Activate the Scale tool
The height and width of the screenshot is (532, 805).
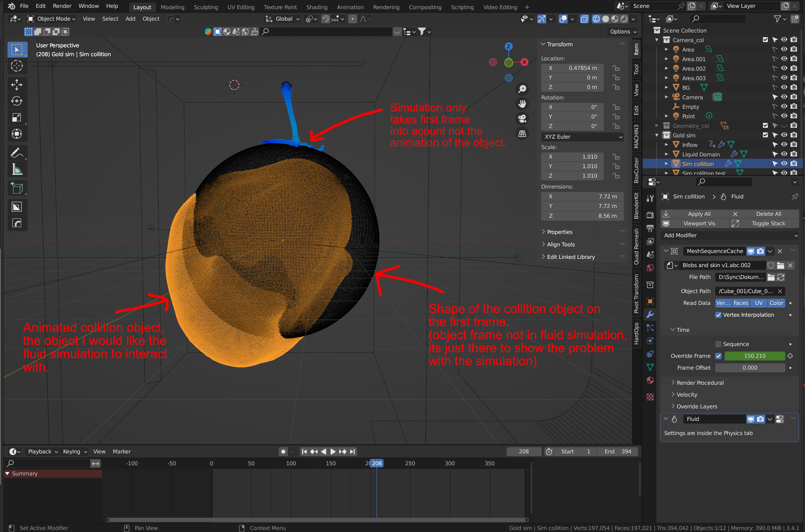(17, 117)
